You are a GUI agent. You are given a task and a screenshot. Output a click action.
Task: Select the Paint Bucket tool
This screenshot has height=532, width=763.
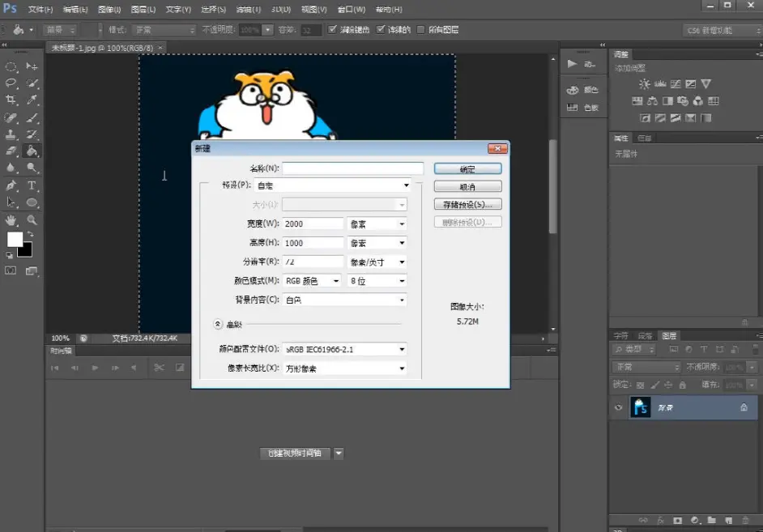coord(32,151)
